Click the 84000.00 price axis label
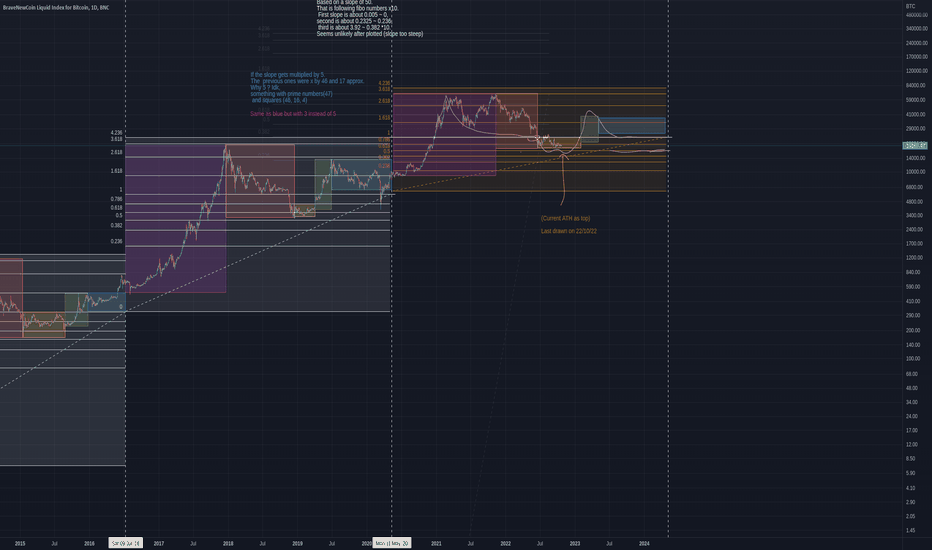 [915, 86]
